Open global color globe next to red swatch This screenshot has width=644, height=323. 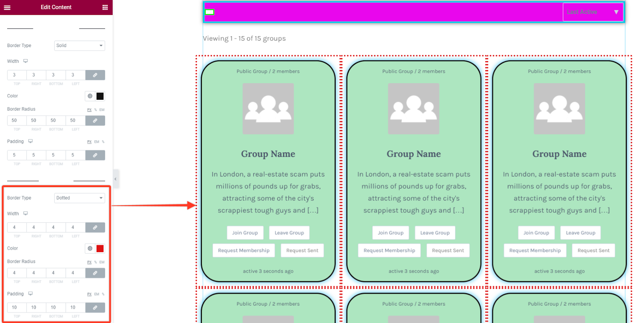[x=90, y=249]
